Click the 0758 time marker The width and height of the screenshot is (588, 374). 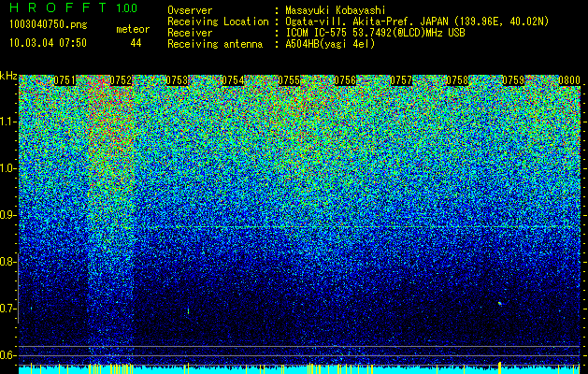pos(457,80)
